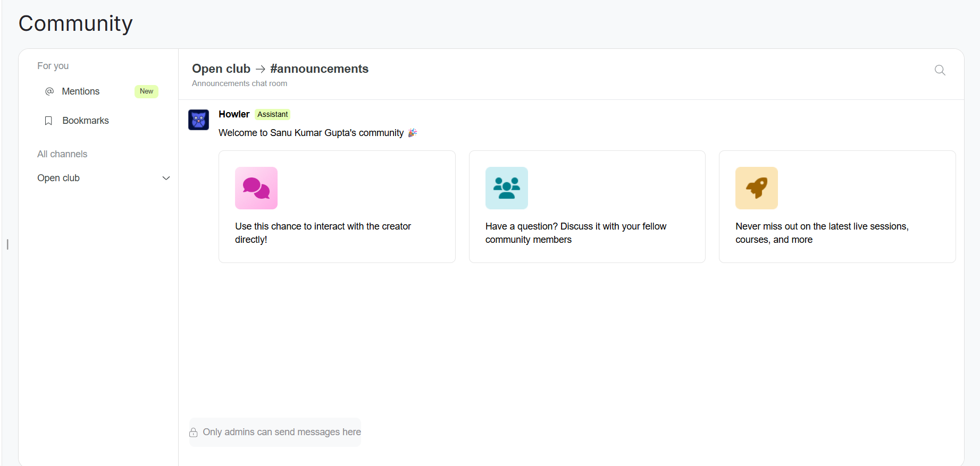Expand the Open club chevron
980x466 pixels.
166,178
